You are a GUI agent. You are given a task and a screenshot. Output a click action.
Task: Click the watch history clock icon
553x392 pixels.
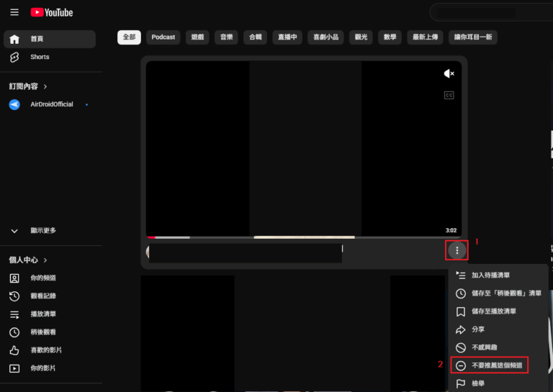pyautogui.click(x=14, y=296)
